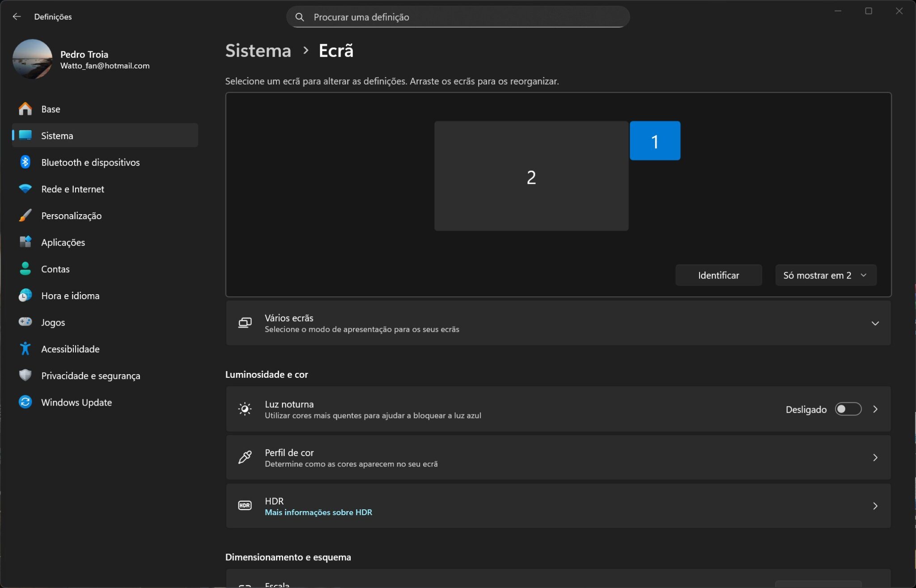Select display 2 in monitor layout
Image resolution: width=916 pixels, height=588 pixels.
click(x=531, y=176)
